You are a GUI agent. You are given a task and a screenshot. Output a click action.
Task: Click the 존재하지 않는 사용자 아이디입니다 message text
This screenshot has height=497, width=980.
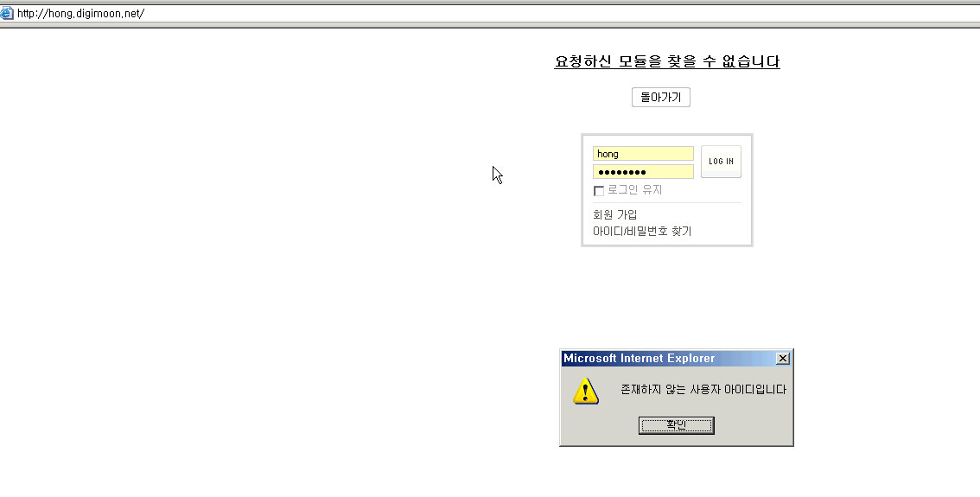point(703,390)
